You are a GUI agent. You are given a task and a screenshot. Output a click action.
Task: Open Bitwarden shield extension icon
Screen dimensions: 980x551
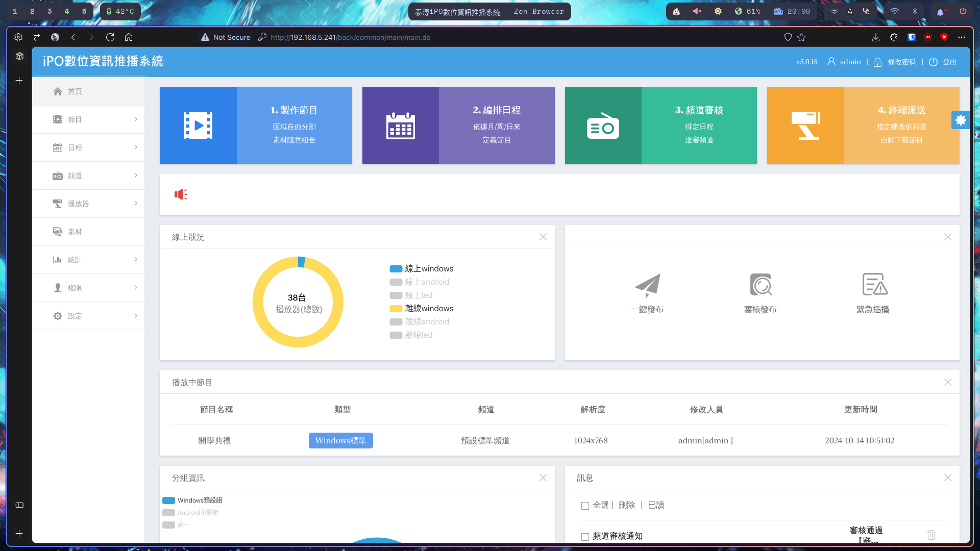(911, 37)
